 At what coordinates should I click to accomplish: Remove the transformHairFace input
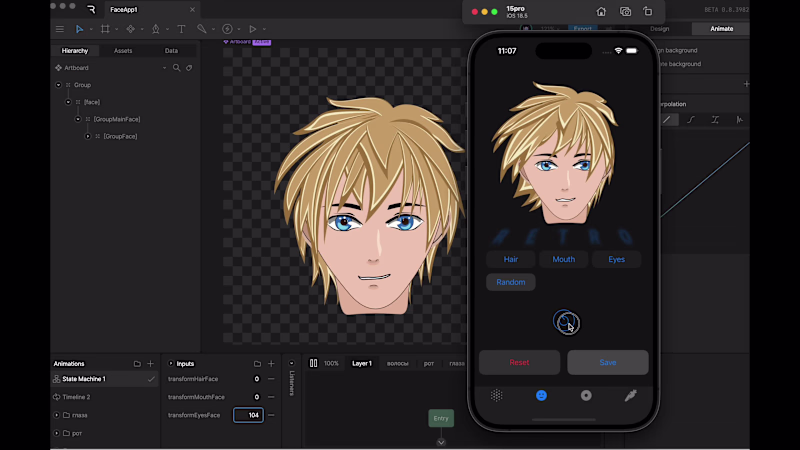(271, 379)
